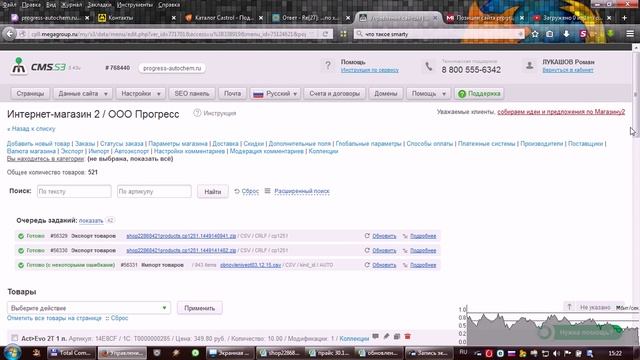Reload the page using the address bar icon
The width and height of the screenshot is (640, 360).
325,34
